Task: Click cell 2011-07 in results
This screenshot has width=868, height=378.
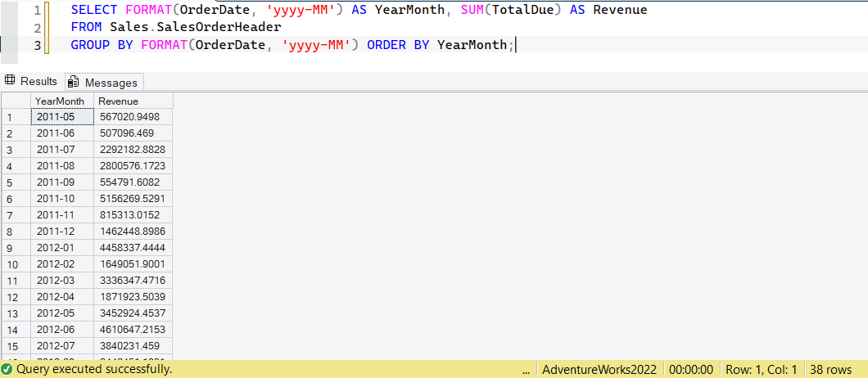Action: [62, 150]
